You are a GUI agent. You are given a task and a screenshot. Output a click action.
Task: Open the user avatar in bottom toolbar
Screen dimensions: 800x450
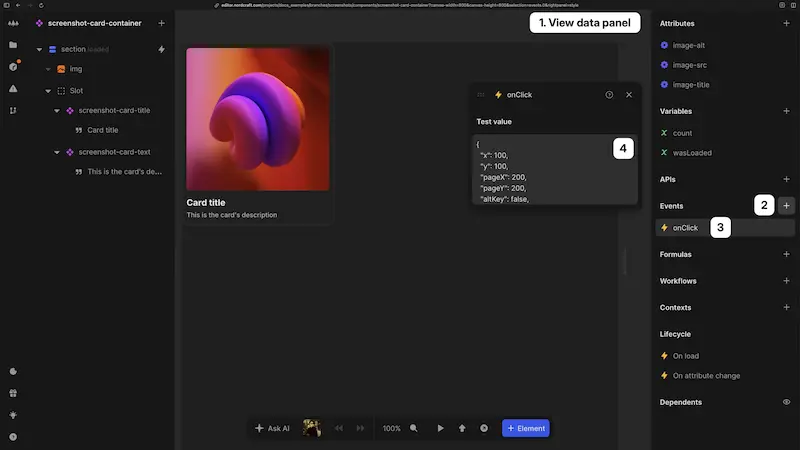pyautogui.click(x=312, y=428)
